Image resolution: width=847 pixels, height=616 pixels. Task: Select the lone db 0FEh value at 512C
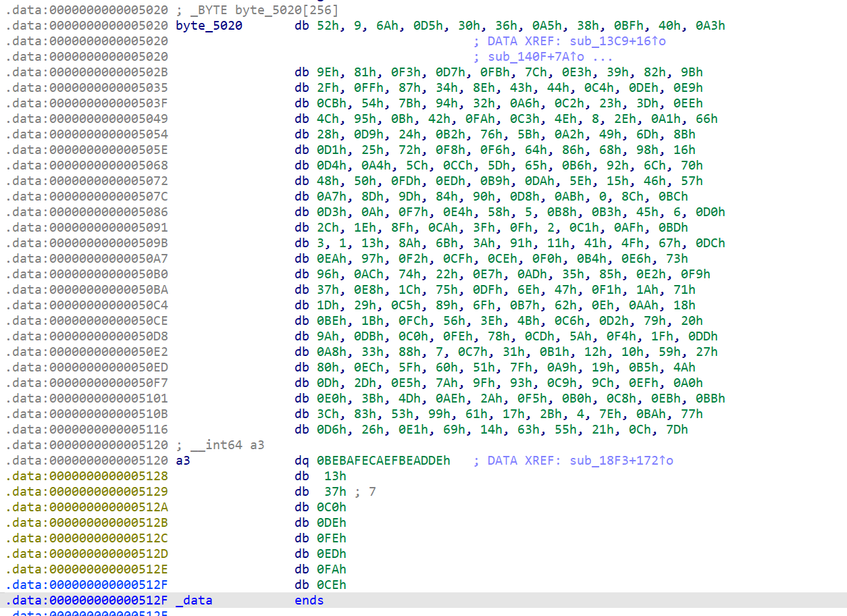(x=332, y=538)
